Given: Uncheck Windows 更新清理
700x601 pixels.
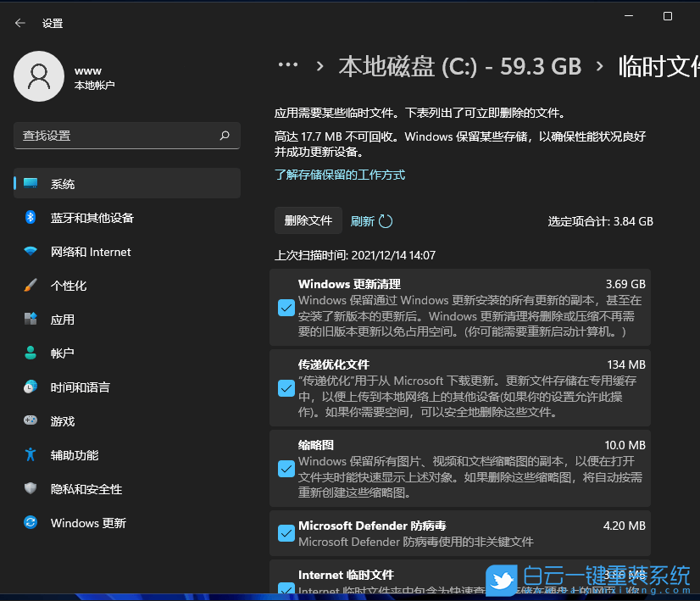Looking at the screenshot, I should [286, 308].
